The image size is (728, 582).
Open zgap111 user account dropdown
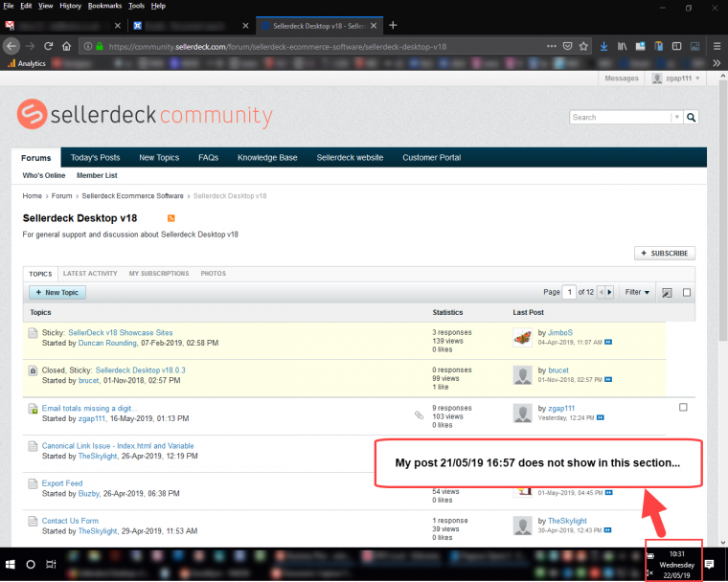coord(676,78)
